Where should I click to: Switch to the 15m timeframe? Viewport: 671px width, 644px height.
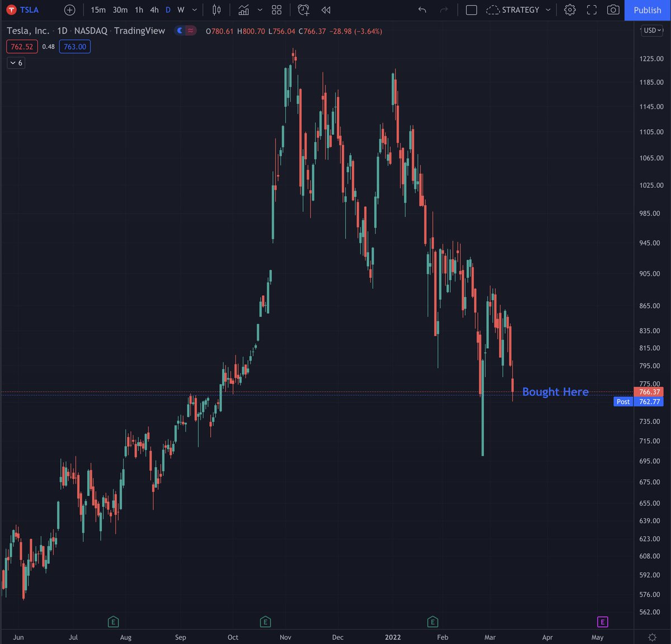coord(98,10)
